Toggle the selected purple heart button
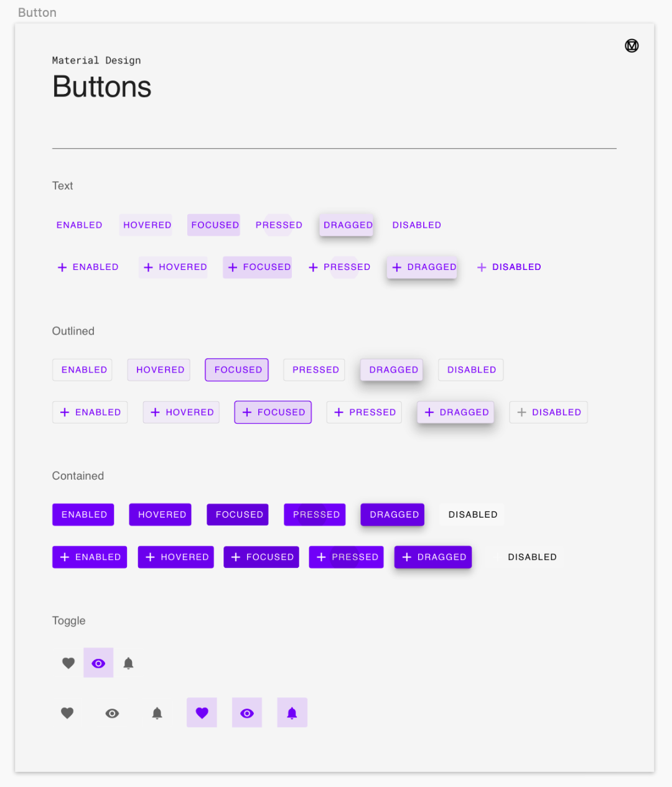The height and width of the screenshot is (787, 672). (x=202, y=712)
